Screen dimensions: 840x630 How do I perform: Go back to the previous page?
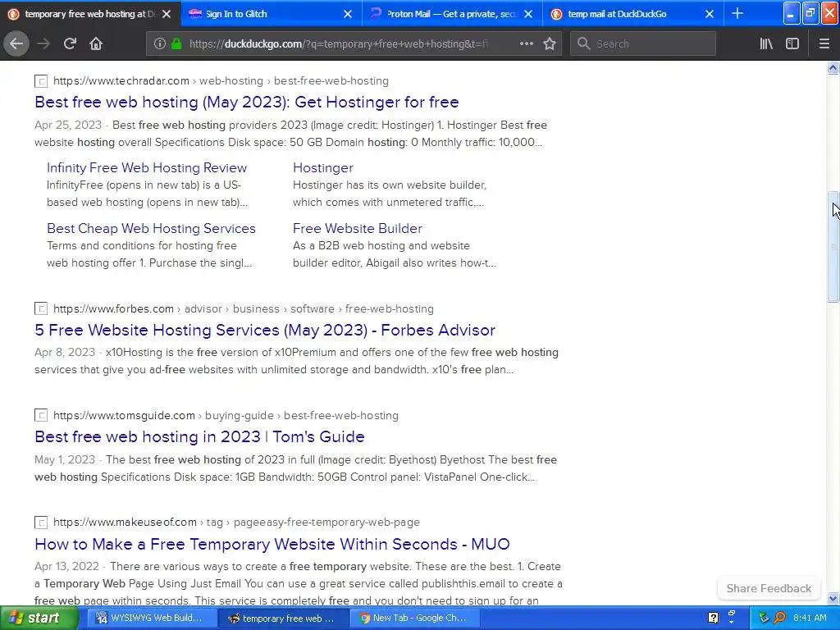click(16, 43)
